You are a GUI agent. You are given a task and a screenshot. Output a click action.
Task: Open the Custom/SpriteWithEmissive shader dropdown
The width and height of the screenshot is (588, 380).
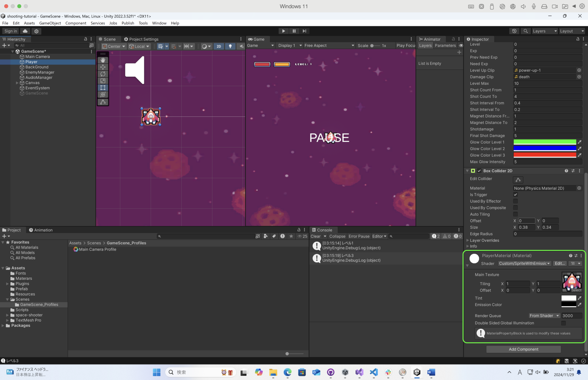point(524,263)
